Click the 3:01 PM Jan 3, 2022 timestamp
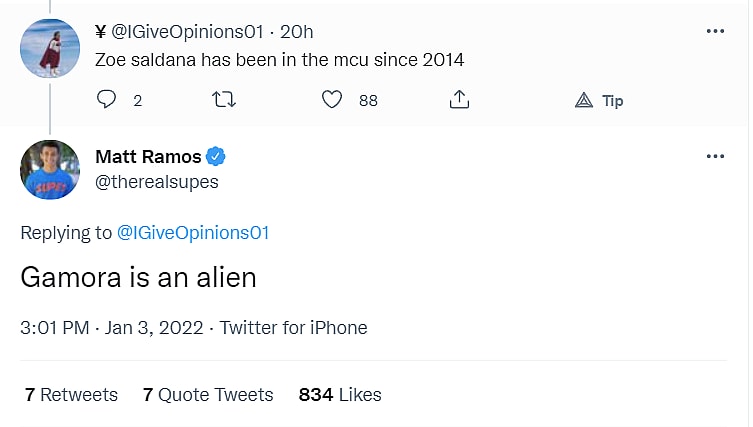The image size is (753, 427). pyautogui.click(x=111, y=328)
